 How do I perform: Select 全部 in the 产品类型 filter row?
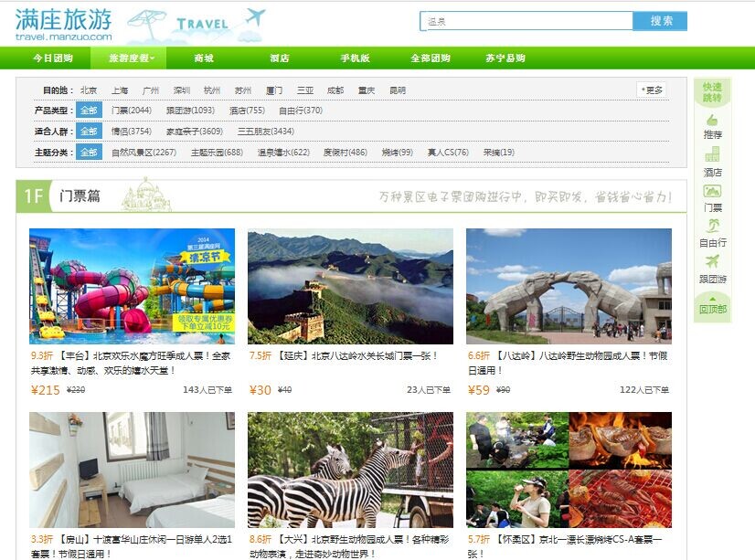pos(89,111)
